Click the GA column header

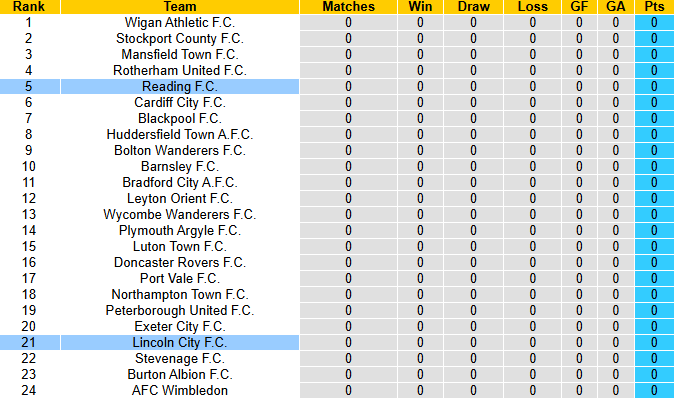(616, 7)
